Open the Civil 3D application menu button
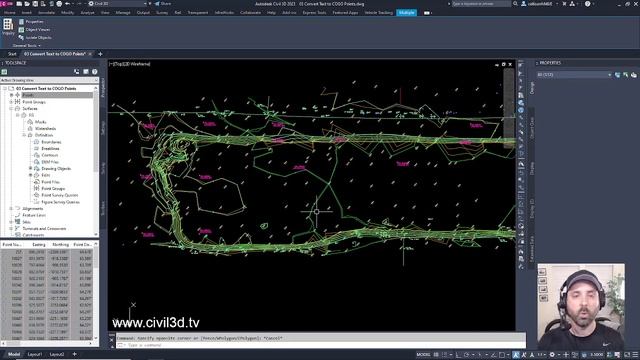Screen dimensions: 640x360 point(6,4)
